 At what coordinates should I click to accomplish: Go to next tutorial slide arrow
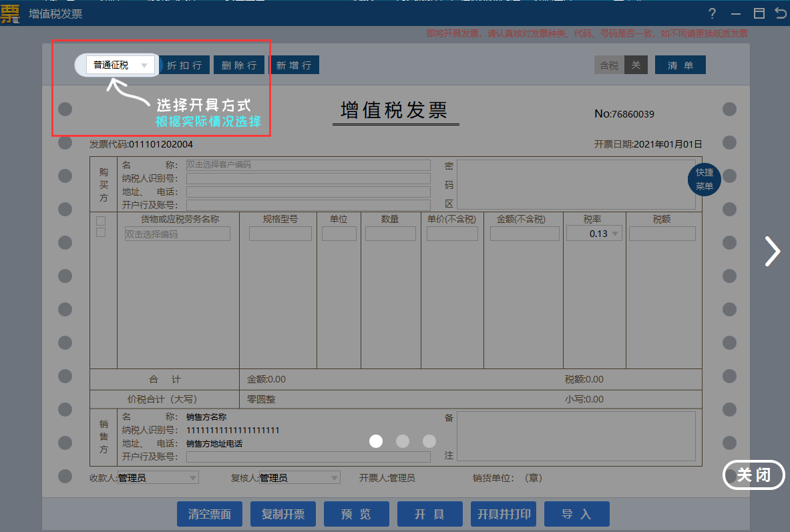[x=772, y=252]
